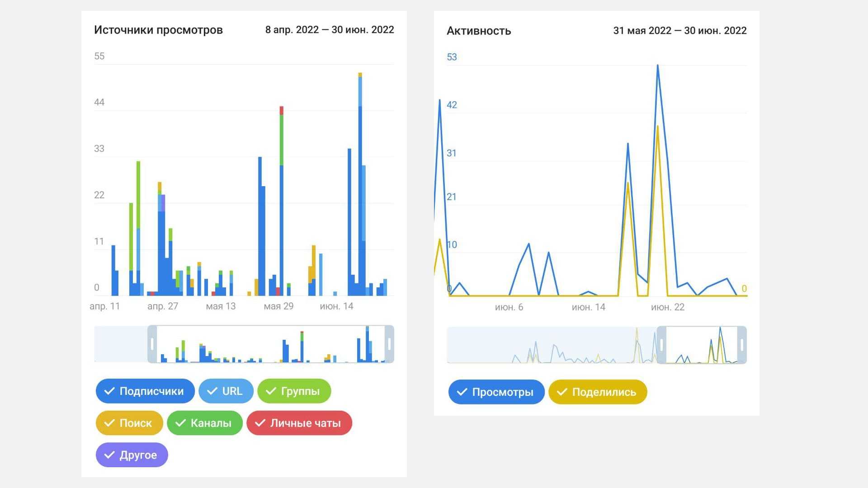Click the left range handle of activity chart
The height and width of the screenshot is (488, 868).
pyautogui.click(x=661, y=345)
